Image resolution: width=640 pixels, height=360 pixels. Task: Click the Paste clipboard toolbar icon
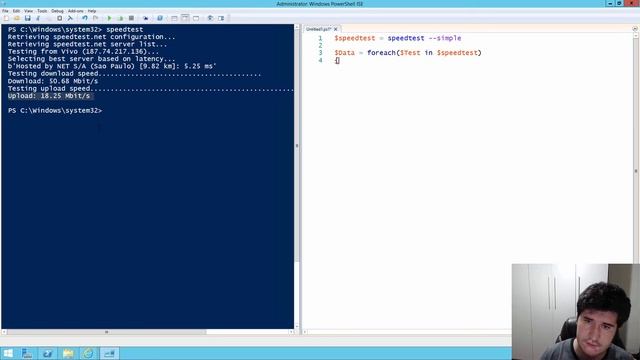pos(60,18)
